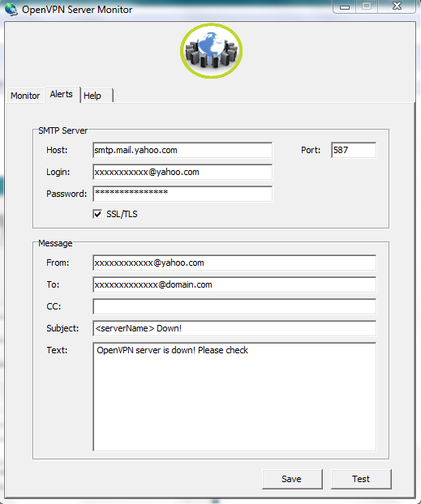Click the 'Subject:' label
The image size is (421, 504).
click(62, 328)
